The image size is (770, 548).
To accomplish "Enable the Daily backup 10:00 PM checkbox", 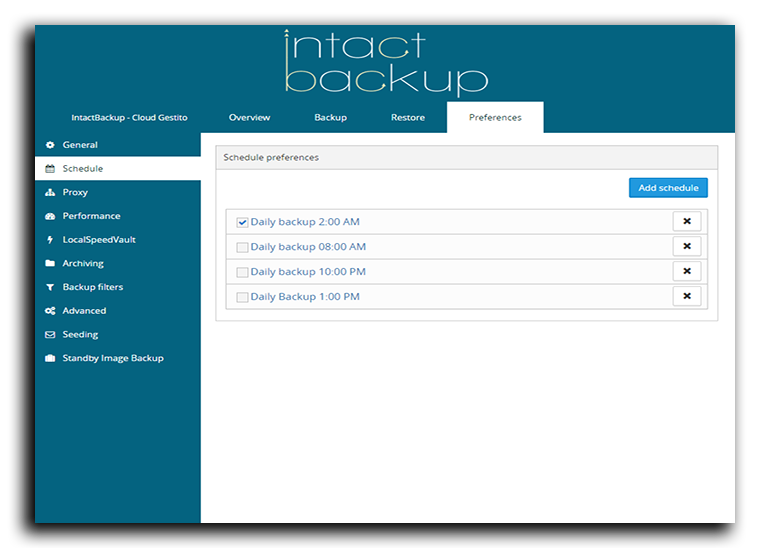I will (x=242, y=272).
